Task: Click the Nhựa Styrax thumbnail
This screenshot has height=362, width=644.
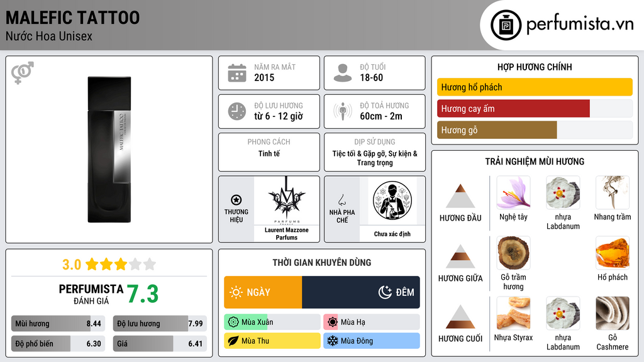Action: pyautogui.click(x=513, y=313)
